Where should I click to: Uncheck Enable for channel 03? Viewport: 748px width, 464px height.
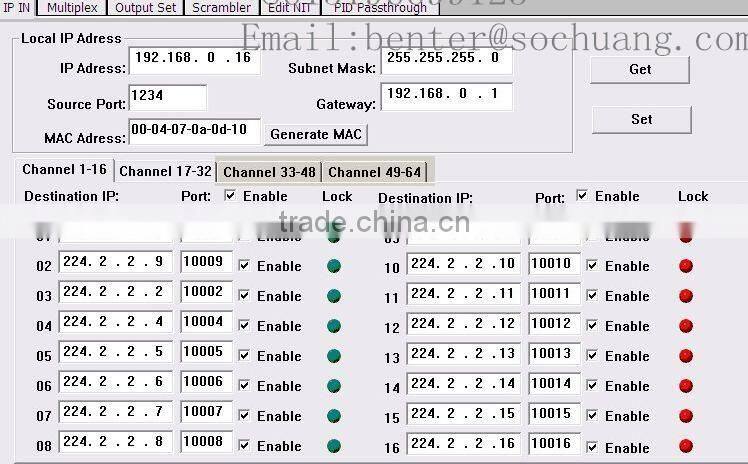[x=244, y=295]
